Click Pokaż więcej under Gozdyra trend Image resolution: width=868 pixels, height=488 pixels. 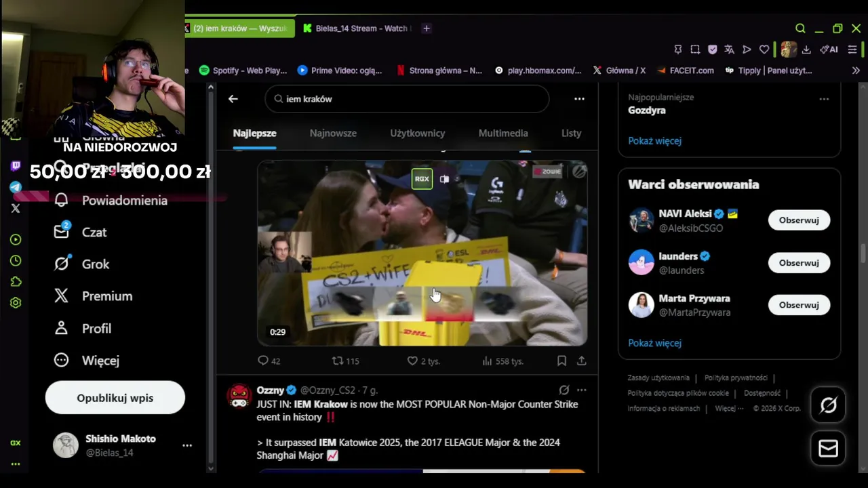[654, 141]
